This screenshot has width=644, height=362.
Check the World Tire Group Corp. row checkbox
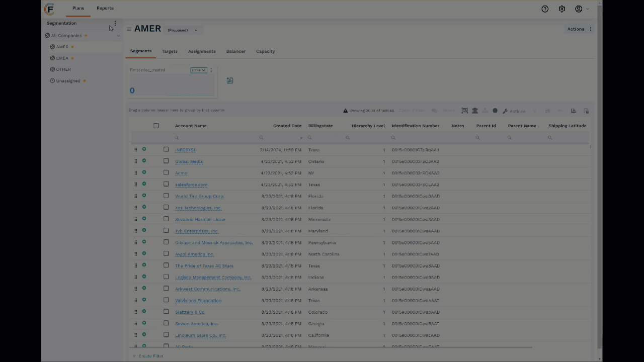pos(166,196)
